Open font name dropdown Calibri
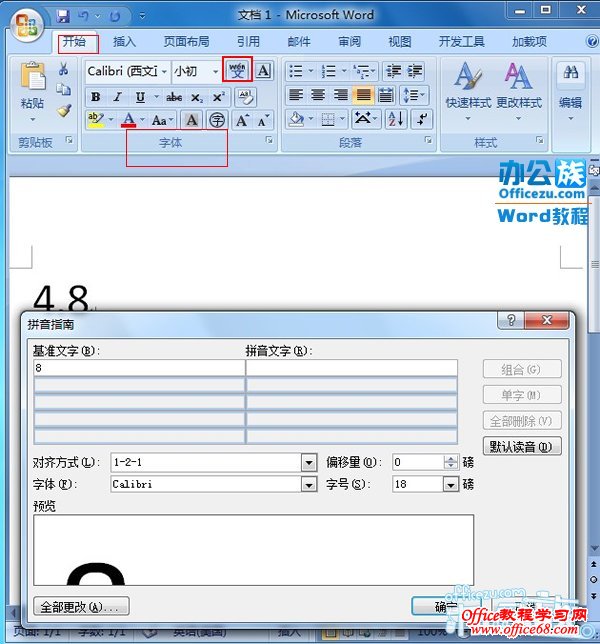 164,71
